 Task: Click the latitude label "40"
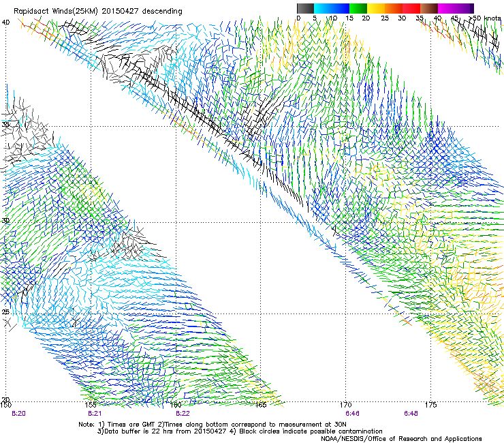5,22
